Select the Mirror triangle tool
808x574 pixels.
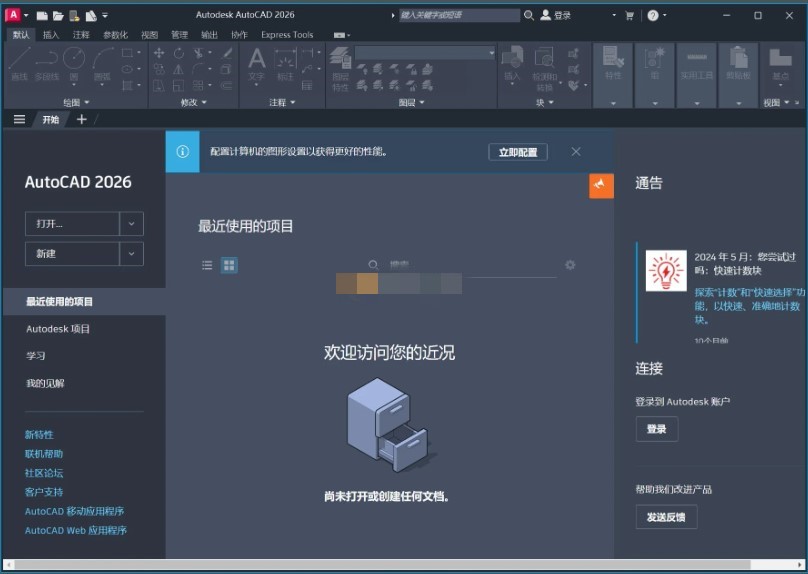(178, 69)
